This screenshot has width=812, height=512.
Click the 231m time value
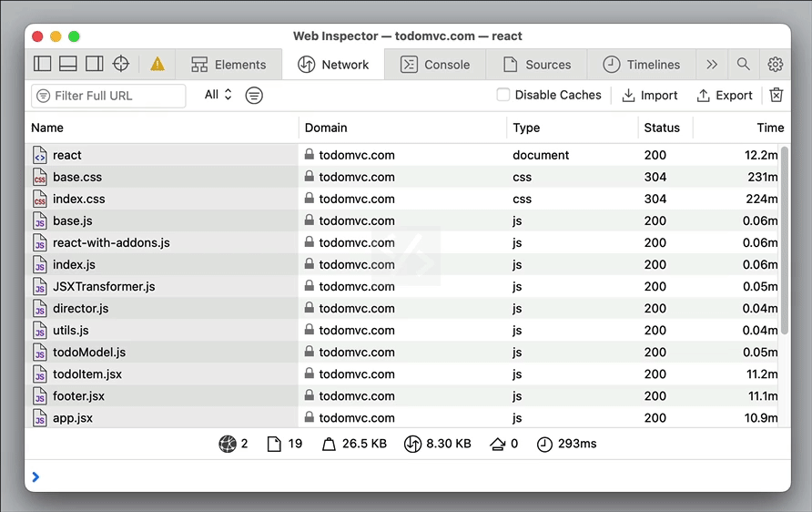[762, 177]
